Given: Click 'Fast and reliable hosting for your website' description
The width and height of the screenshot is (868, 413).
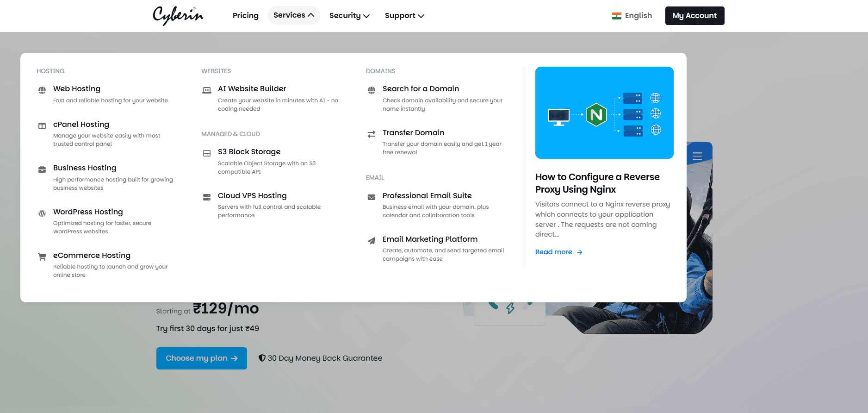Looking at the screenshot, I should [111, 100].
